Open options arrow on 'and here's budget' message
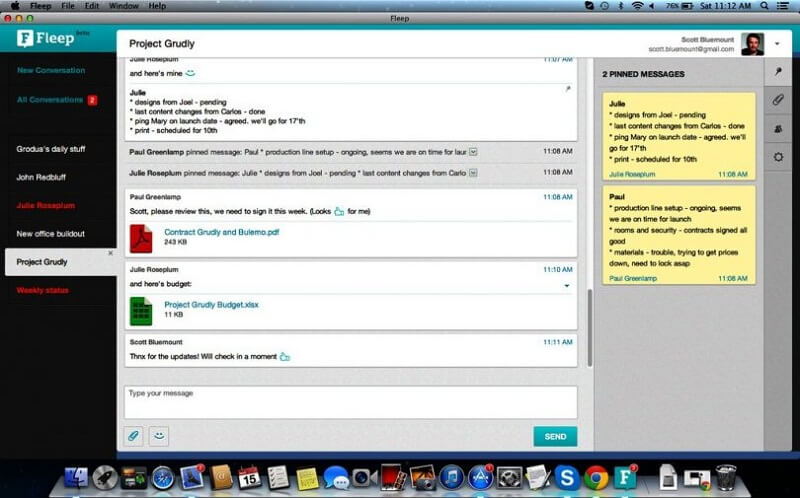The width and height of the screenshot is (800, 498). (567, 286)
